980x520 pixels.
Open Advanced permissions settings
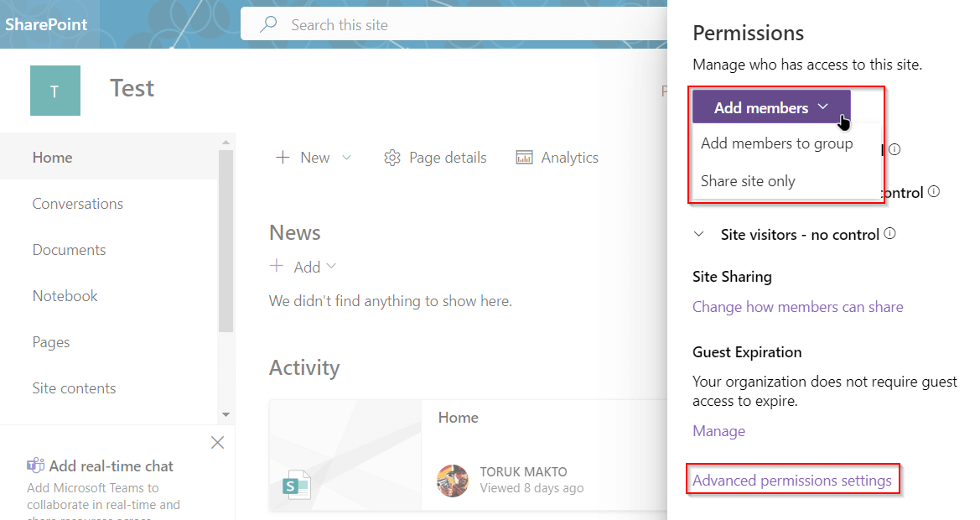pos(791,480)
